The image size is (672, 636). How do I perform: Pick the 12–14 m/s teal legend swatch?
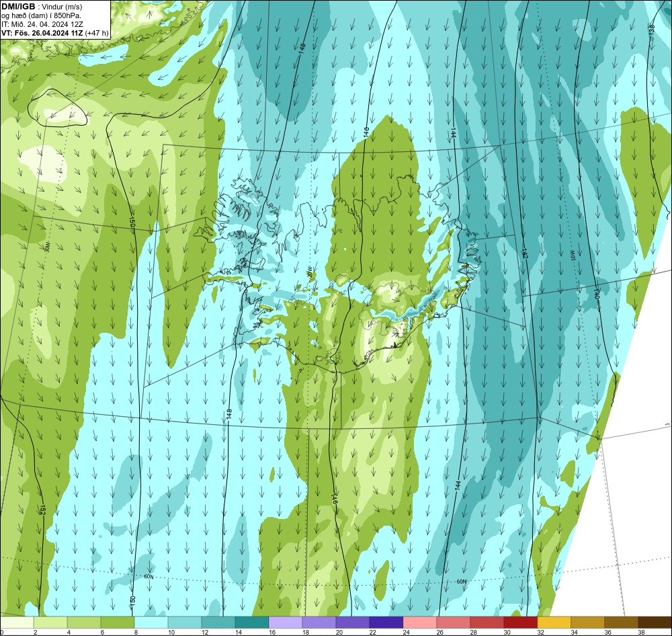tap(218, 622)
